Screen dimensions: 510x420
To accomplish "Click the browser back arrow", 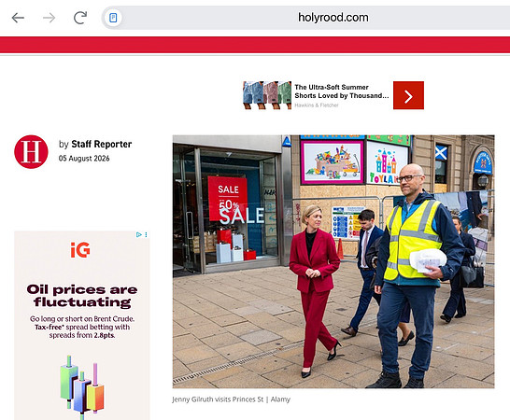I will click(18, 18).
